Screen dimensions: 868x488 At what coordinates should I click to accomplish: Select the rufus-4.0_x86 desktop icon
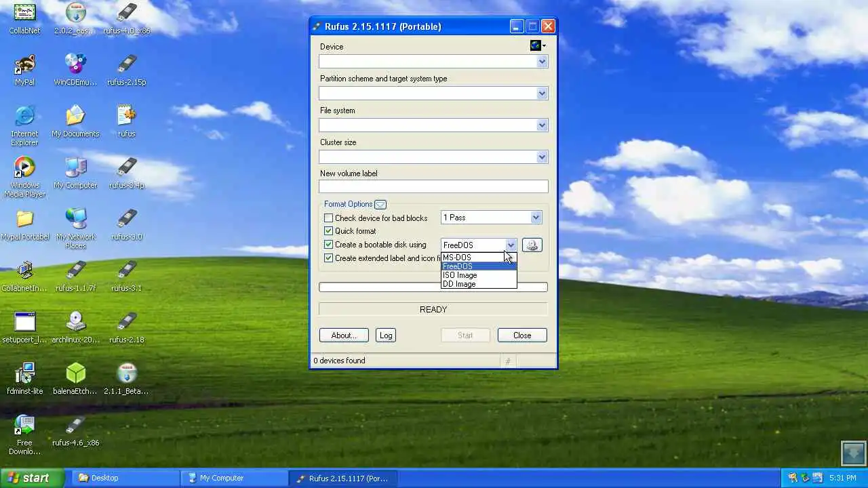pyautogui.click(x=127, y=18)
